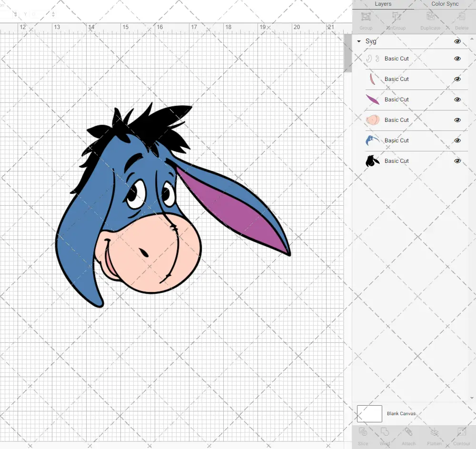Collapse the Svg group
The image size is (476, 449).
tap(359, 41)
